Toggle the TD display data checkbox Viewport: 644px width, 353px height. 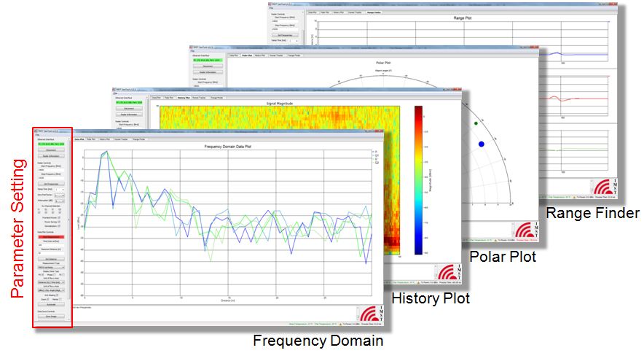pos(63,275)
